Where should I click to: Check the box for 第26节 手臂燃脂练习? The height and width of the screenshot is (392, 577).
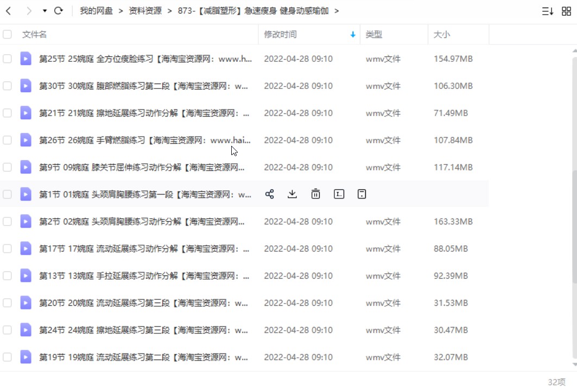click(x=7, y=140)
